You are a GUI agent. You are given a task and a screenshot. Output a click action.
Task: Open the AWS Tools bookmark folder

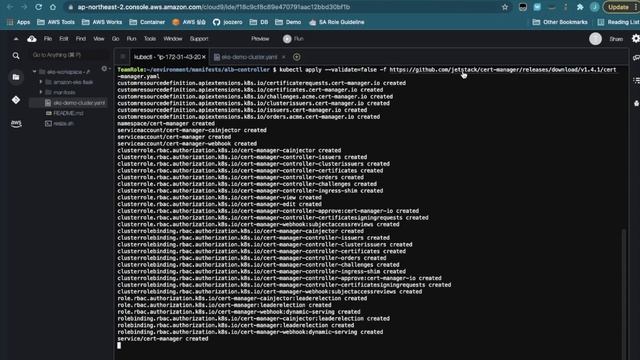tap(56, 22)
